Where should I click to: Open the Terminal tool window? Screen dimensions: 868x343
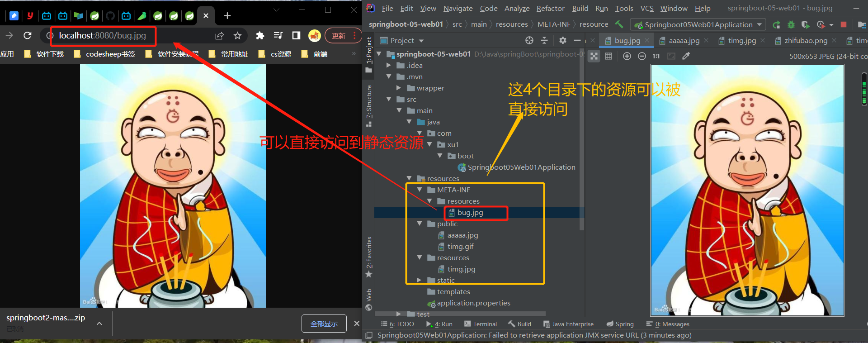click(480, 324)
